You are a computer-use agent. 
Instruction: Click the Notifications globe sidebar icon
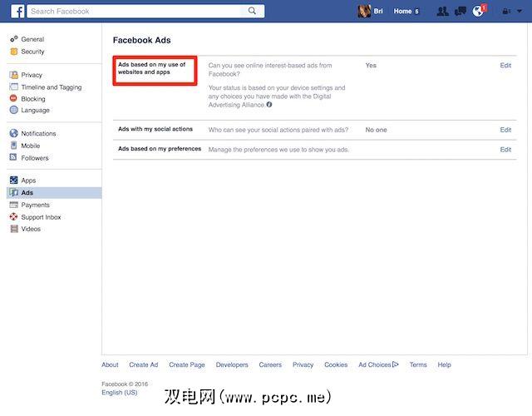tap(13, 133)
